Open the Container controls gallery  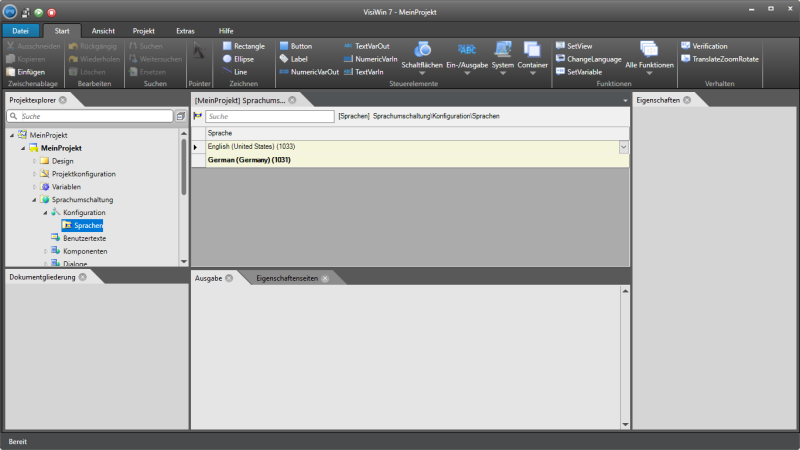(x=532, y=58)
